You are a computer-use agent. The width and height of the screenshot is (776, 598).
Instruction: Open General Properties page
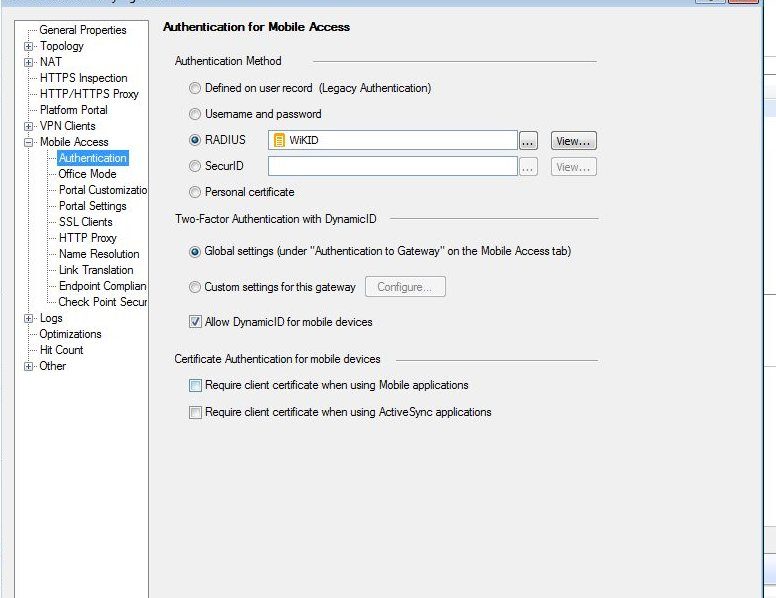(83, 30)
